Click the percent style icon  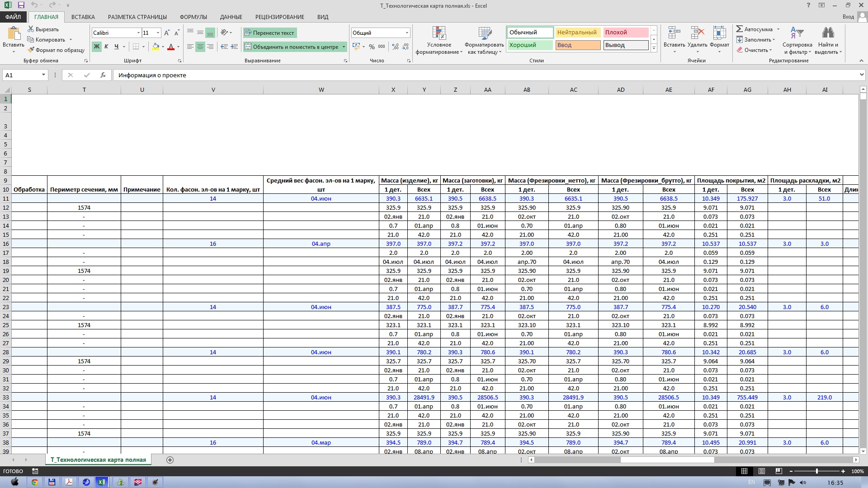click(x=372, y=47)
